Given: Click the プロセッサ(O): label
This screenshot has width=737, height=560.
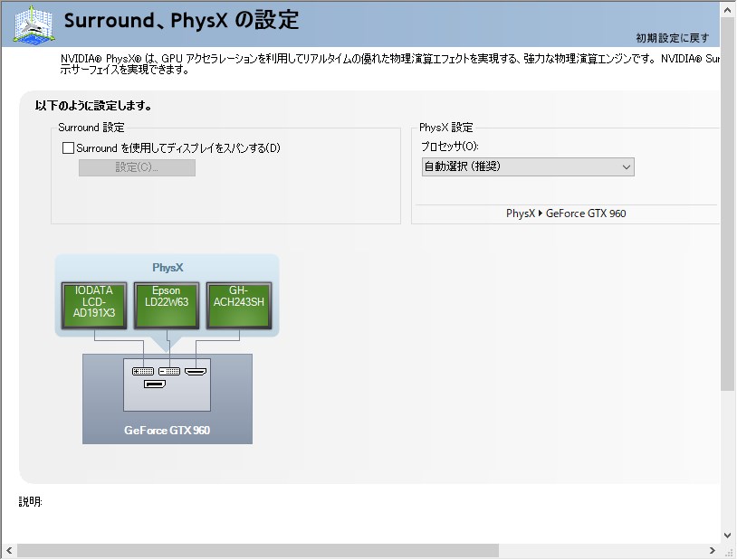Looking at the screenshot, I should pyautogui.click(x=450, y=147).
